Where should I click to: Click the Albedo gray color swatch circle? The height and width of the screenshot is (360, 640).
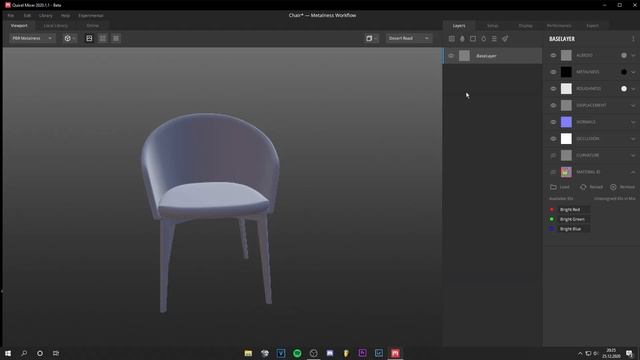(624, 55)
